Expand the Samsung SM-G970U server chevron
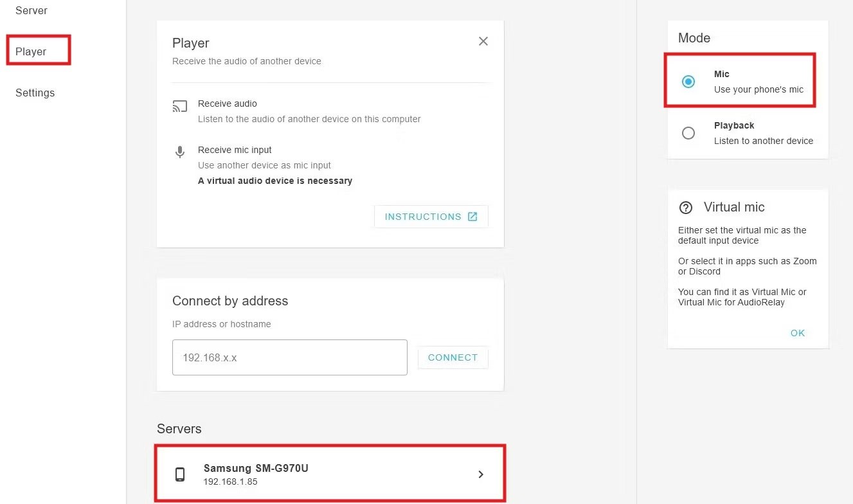 coord(481,474)
